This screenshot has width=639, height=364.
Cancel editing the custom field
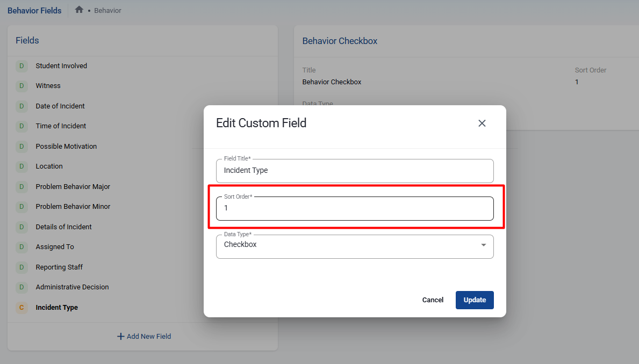(433, 300)
